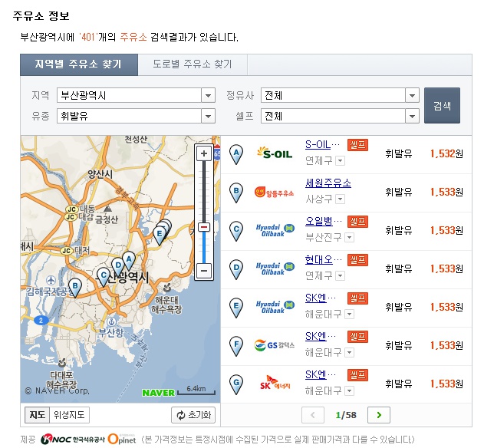This screenshot has width=484, height=448.
Task: Click the 1/58 page indicator
Action: [x=346, y=415]
